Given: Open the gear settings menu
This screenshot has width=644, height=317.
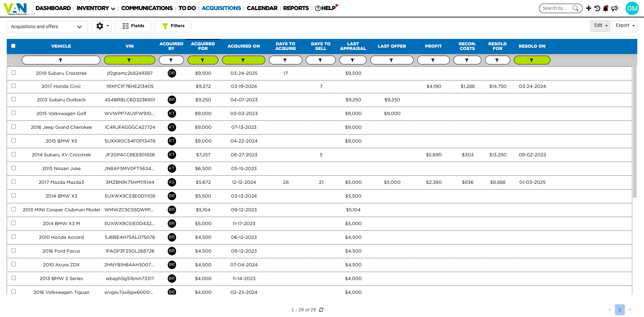Looking at the screenshot, I should point(101,26).
